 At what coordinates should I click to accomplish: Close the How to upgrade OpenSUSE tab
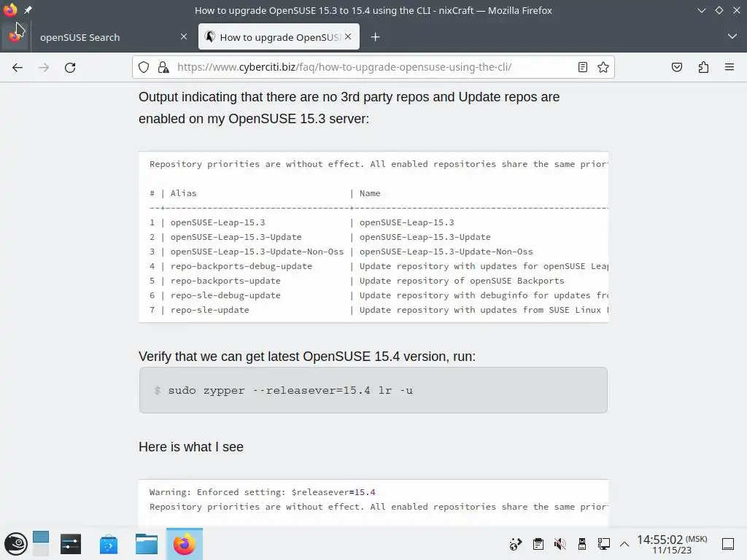point(348,36)
